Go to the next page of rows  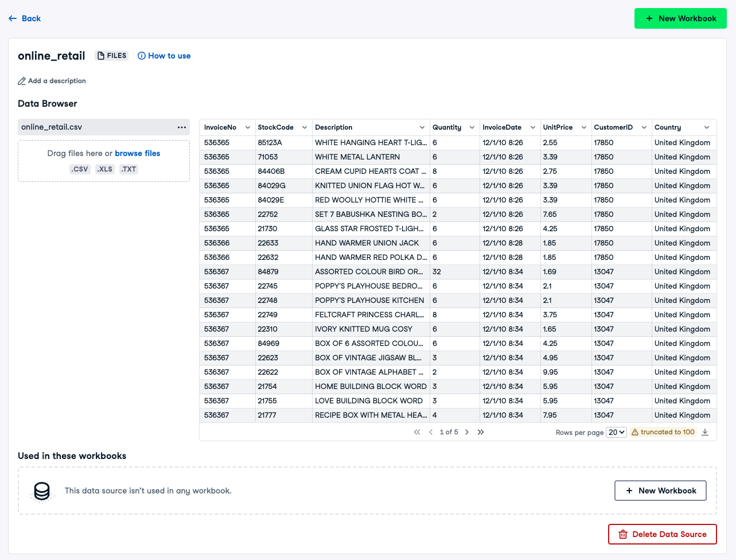pos(467,432)
